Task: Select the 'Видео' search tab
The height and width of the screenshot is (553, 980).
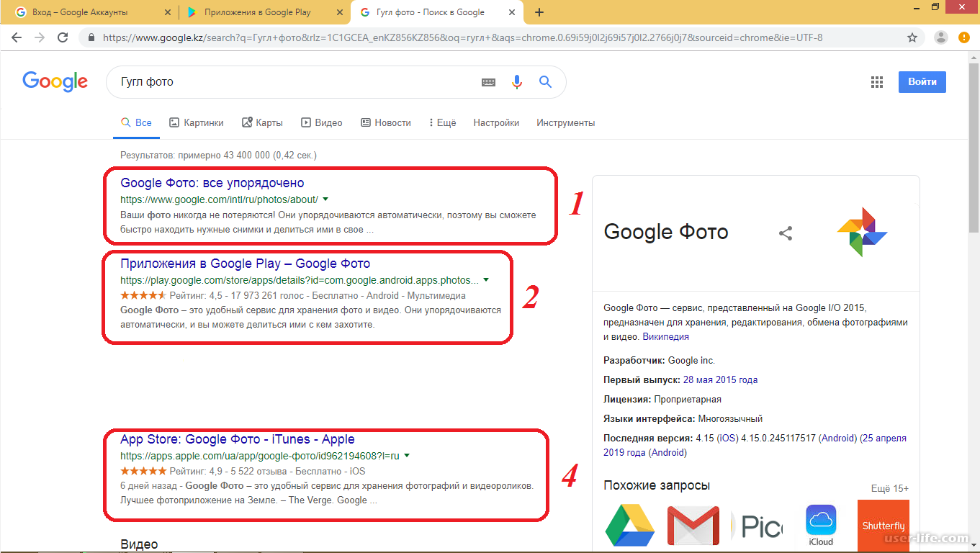Action: coord(322,123)
